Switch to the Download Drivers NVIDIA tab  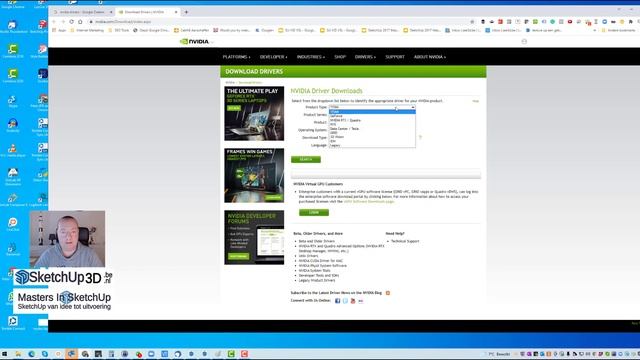(147, 12)
